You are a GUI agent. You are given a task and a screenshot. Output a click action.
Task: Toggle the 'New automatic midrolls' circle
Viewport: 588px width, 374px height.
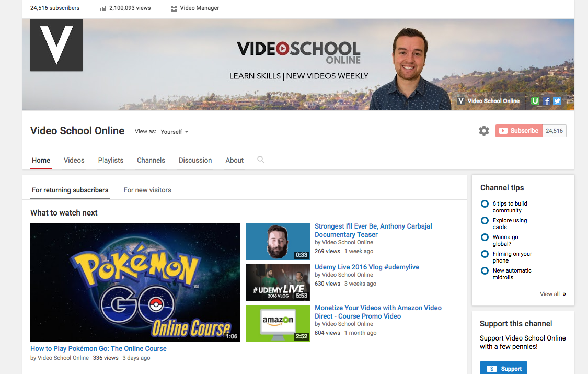pos(485,270)
